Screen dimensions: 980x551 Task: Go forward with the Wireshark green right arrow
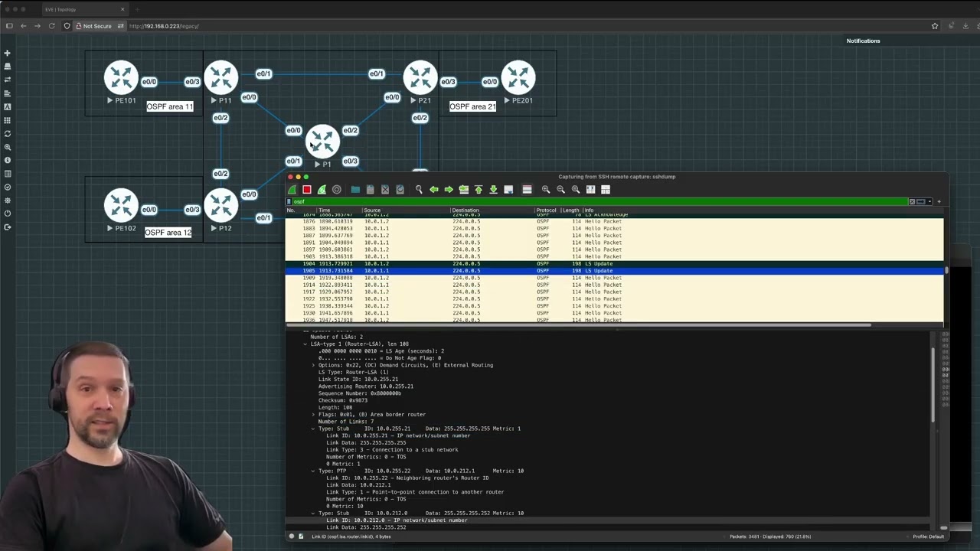pyautogui.click(x=449, y=190)
